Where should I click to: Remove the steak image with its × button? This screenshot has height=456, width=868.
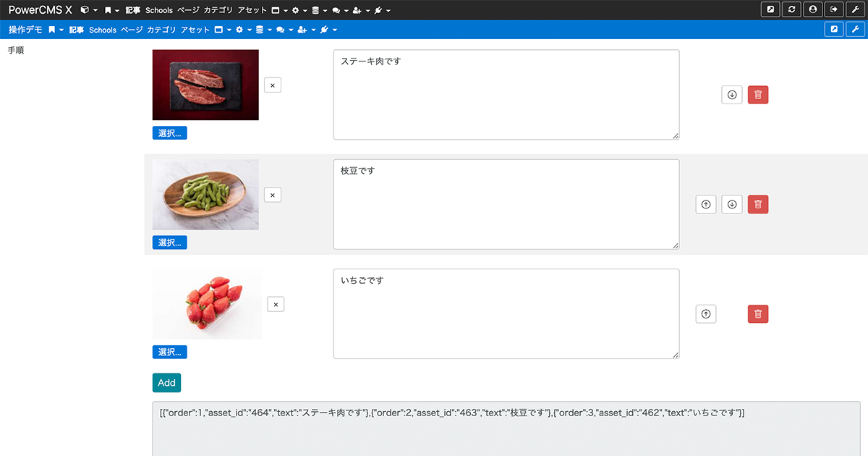point(273,85)
